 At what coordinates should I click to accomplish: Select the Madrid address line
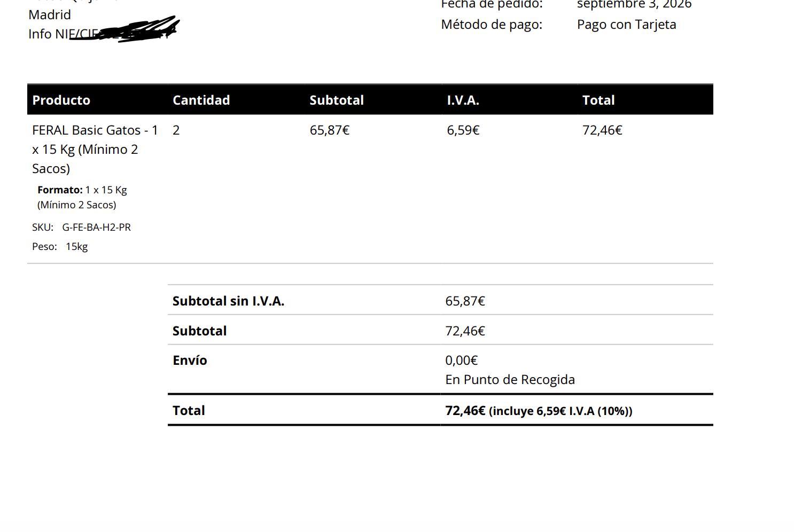(50, 14)
